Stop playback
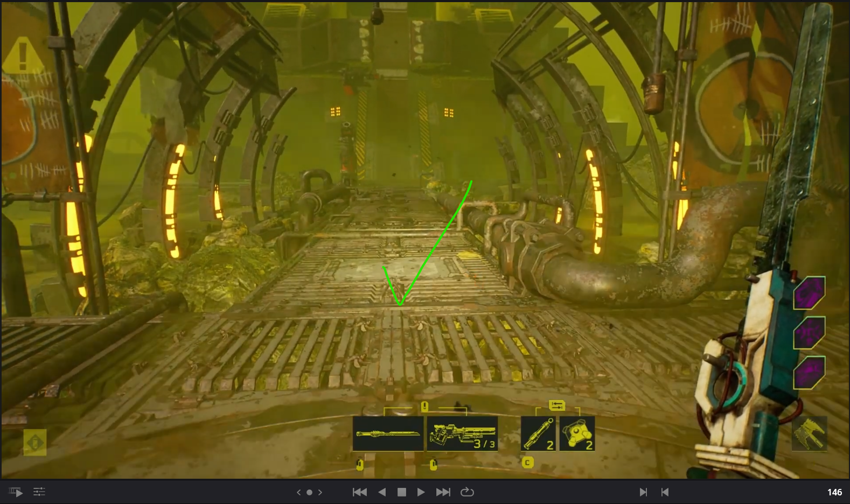 [x=401, y=492]
